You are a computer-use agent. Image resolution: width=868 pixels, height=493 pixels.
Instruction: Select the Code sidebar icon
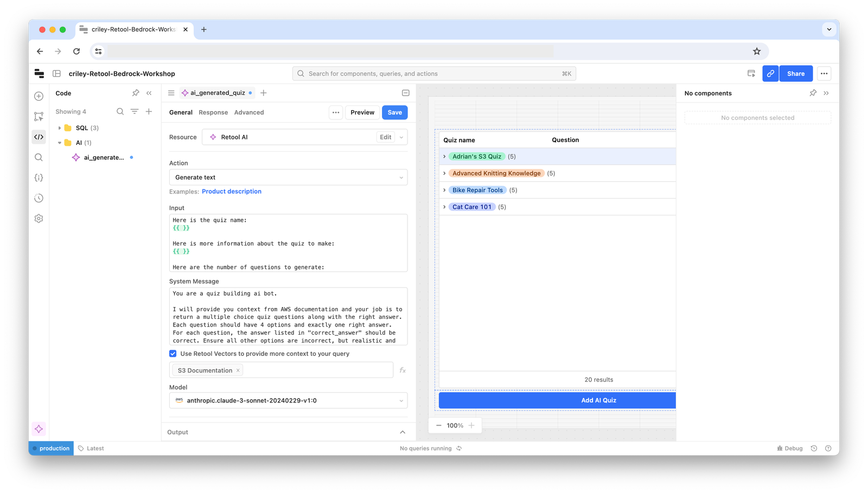(x=39, y=137)
